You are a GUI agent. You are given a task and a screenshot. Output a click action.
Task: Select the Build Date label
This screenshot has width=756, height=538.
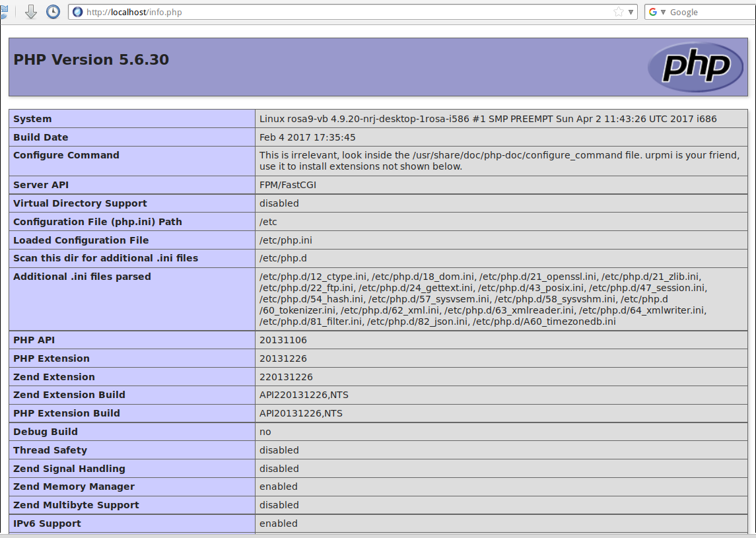pos(40,137)
